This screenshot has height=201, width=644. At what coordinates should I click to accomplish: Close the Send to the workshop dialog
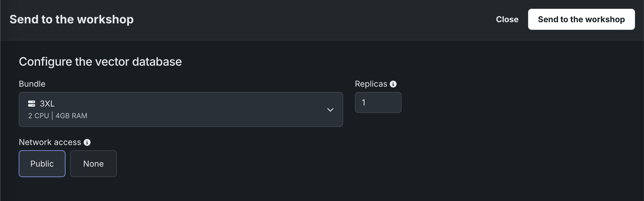(x=507, y=19)
